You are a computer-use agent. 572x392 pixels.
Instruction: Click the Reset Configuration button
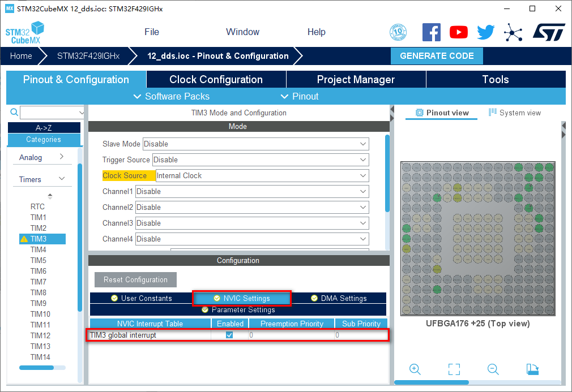tap(135, 279)
